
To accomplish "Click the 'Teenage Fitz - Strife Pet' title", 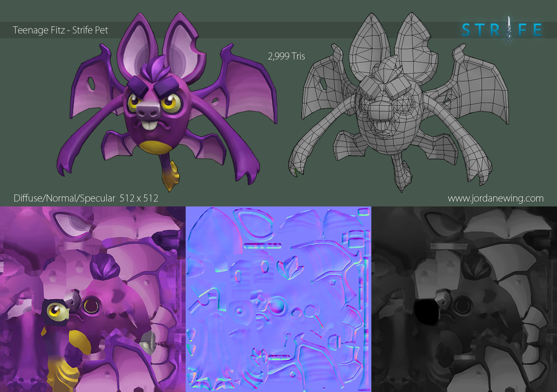I will coord(60,30).
